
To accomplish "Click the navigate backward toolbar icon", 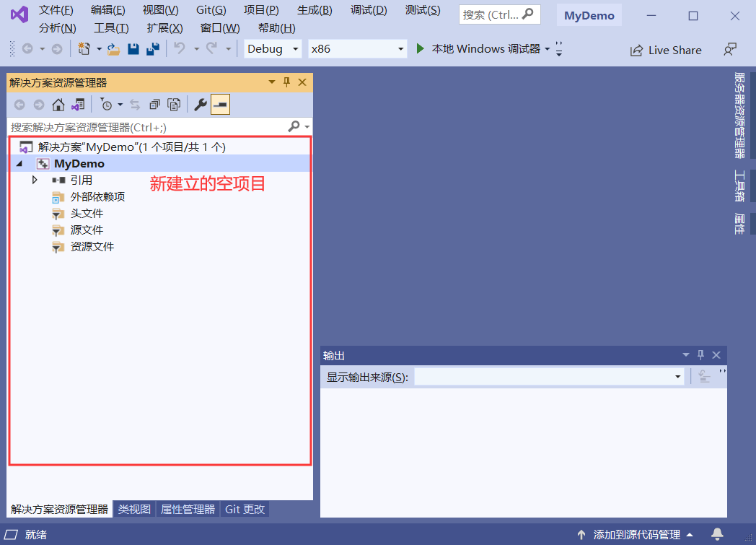I will coord(27,48).
